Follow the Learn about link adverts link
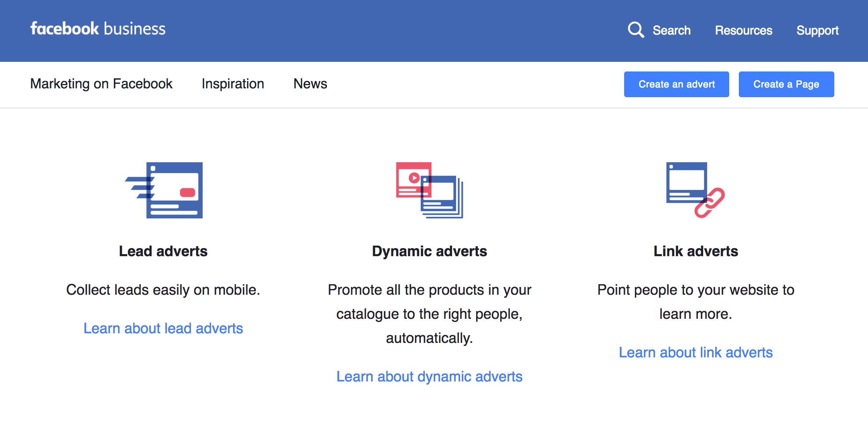 coord(696,353)
